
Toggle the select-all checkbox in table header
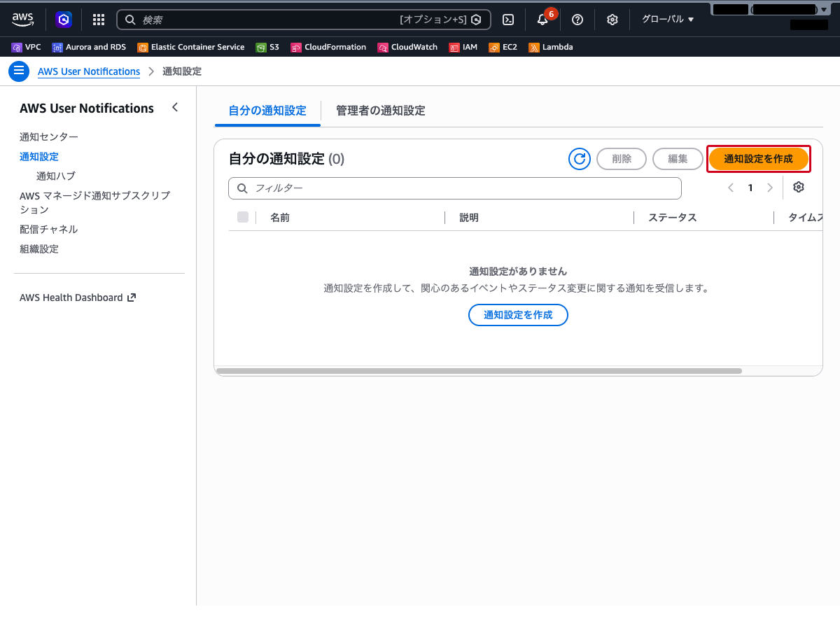point(243,217)
